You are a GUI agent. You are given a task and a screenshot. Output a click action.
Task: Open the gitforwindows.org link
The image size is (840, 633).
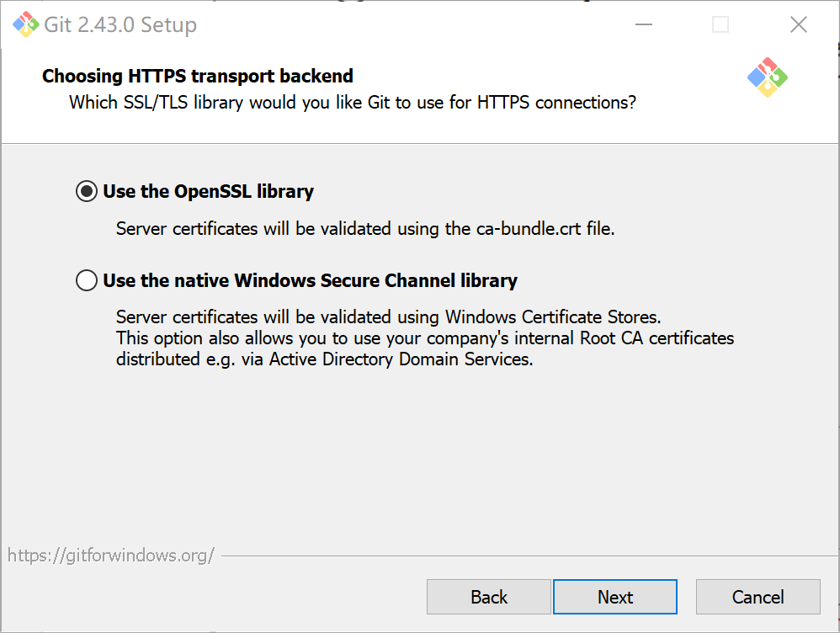111,556
